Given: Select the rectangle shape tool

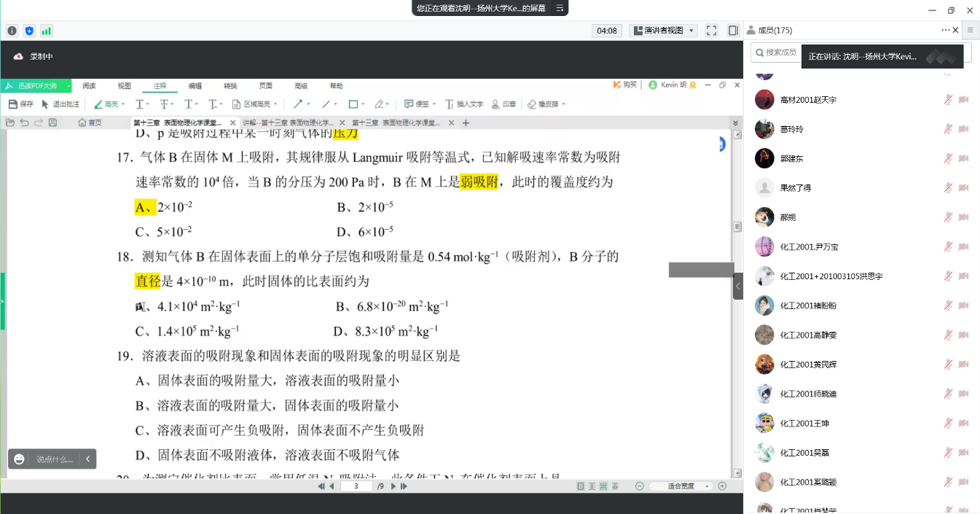Looking at the screenshot, I should tap(353, 104).
